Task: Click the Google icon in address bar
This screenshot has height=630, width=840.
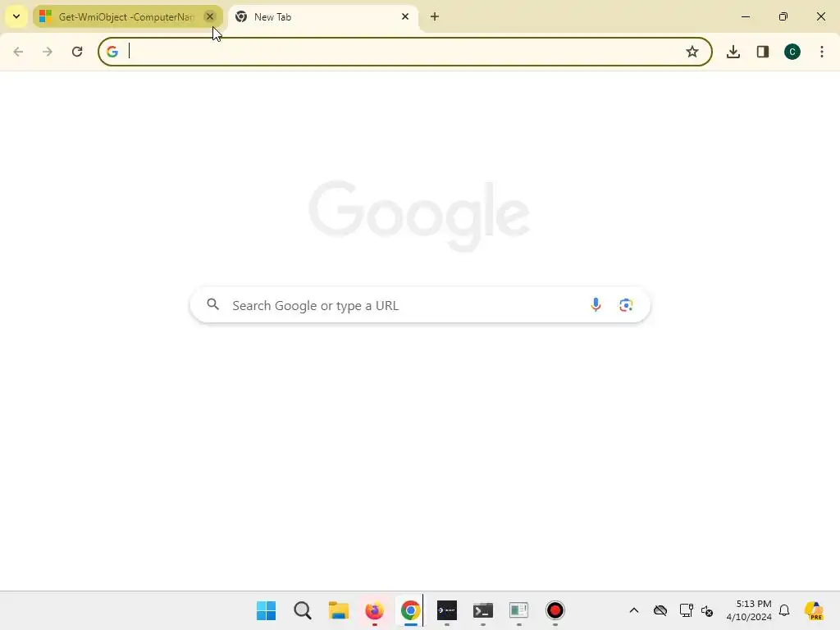Action: pos(112,52)
